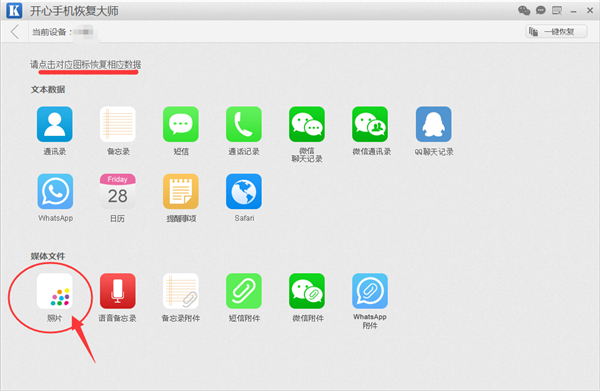
Task: Open SMS attachments (短信附件) paperclip icon
Action: click(244, 291)
